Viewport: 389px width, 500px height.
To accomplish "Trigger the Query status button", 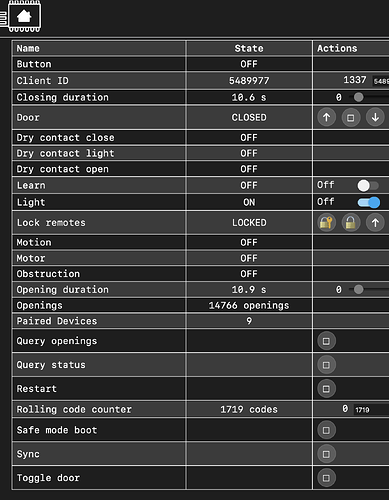I will click(326, 365).
